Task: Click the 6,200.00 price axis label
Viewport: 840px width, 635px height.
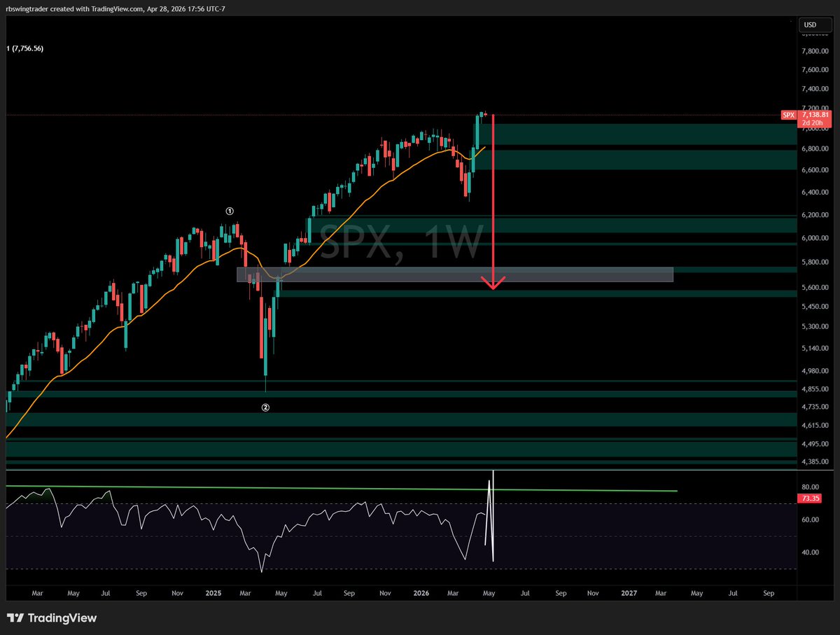Action: pos(816,215)
